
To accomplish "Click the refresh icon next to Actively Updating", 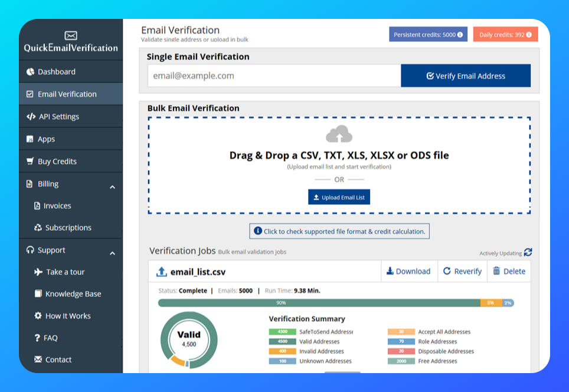I will point(527,251).
